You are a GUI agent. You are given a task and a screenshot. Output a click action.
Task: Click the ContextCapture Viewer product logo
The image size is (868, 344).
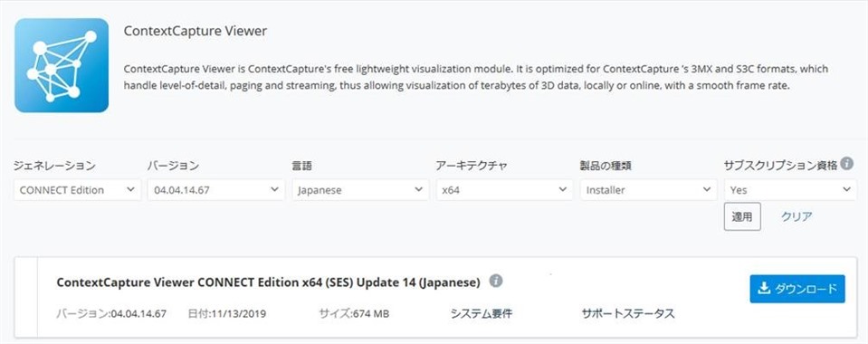pos(62,65)
